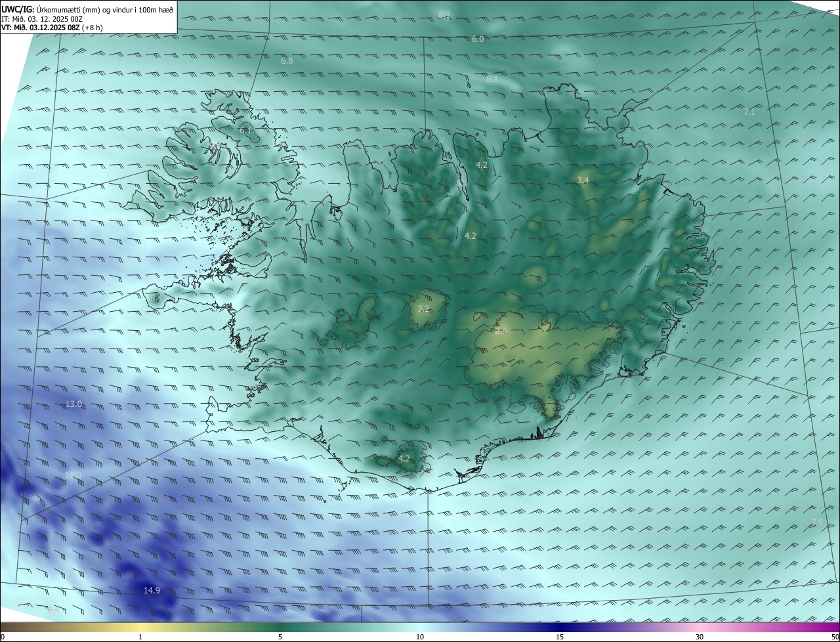Image resolution: width=840 pixels, height=642 pixels.
Task: Click the 2.6 value on the large glacier
Action: [x=501, y=332]
